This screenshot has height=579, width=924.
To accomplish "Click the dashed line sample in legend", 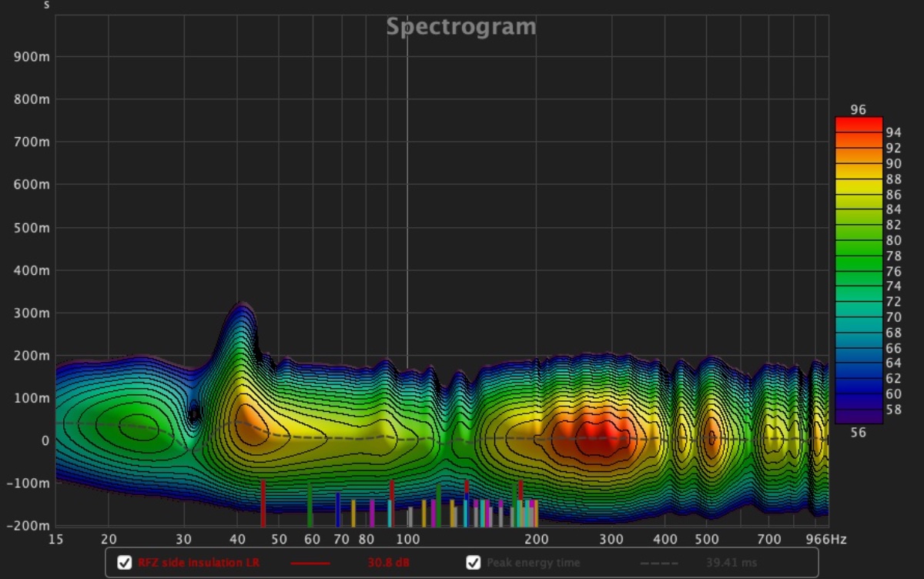I will point(659,563).
